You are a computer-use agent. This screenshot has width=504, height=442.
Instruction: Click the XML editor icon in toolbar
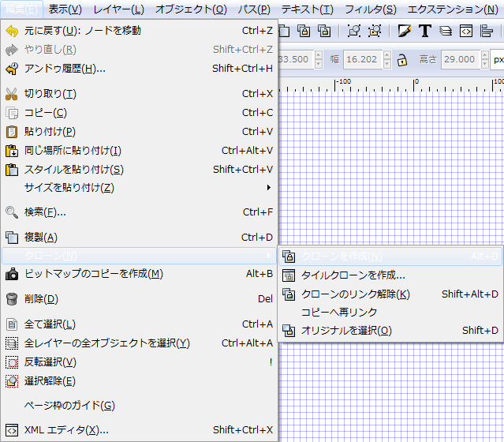click(x=465, y=31)
